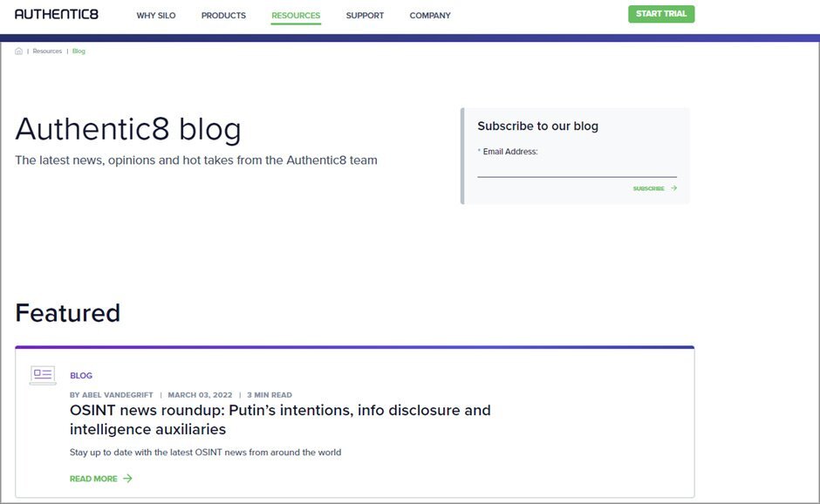Viewport: 820px width, 504px height.
Task: Click the arrow icon beside READ MORE
Action: 127,478
